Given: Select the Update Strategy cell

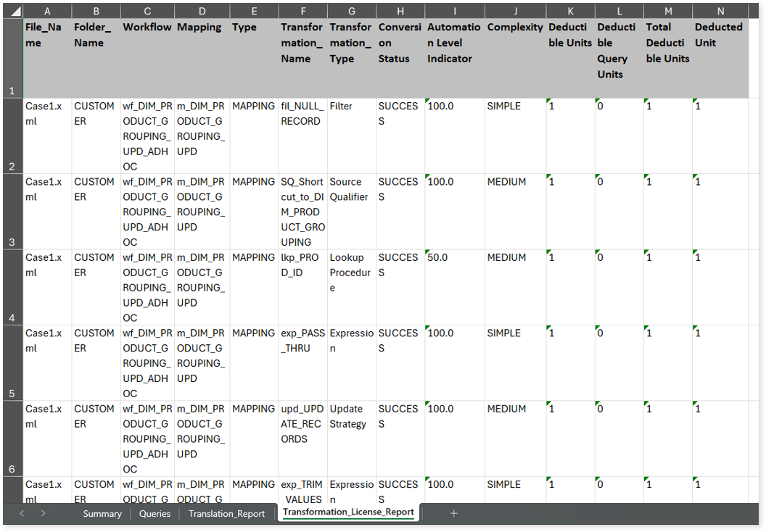Looking at the screenshot, I should pos(352,439).
